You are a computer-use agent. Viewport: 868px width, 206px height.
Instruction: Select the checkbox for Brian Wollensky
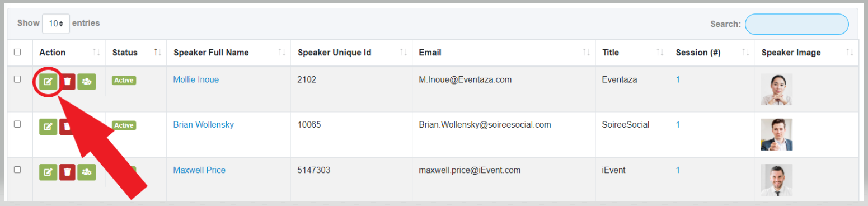tap(17, 124)
